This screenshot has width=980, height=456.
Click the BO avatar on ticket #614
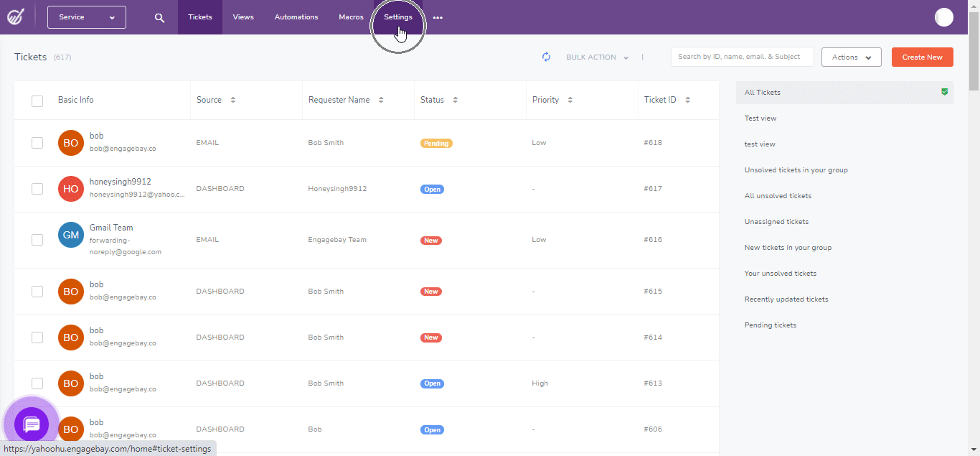70,338
